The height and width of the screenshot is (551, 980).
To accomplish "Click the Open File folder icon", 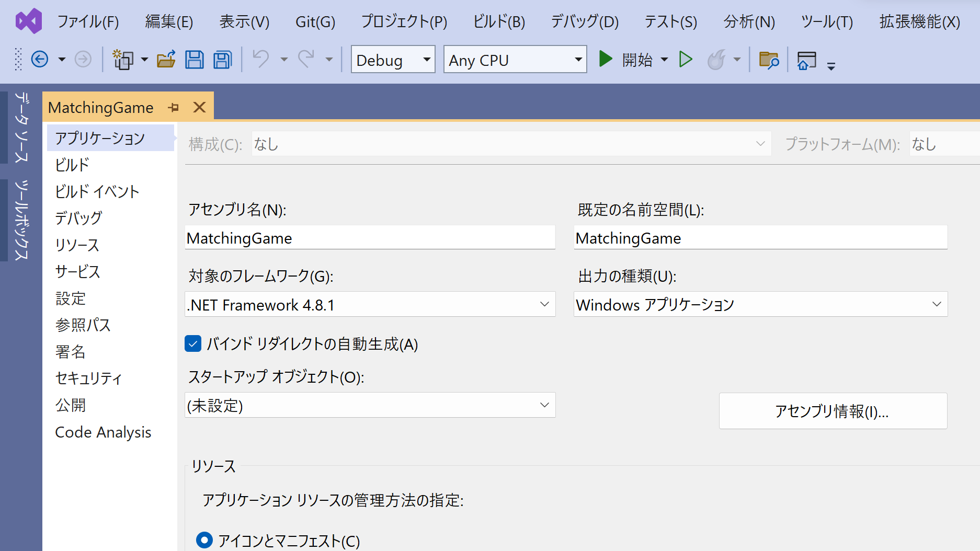I will tap(166, 60).
